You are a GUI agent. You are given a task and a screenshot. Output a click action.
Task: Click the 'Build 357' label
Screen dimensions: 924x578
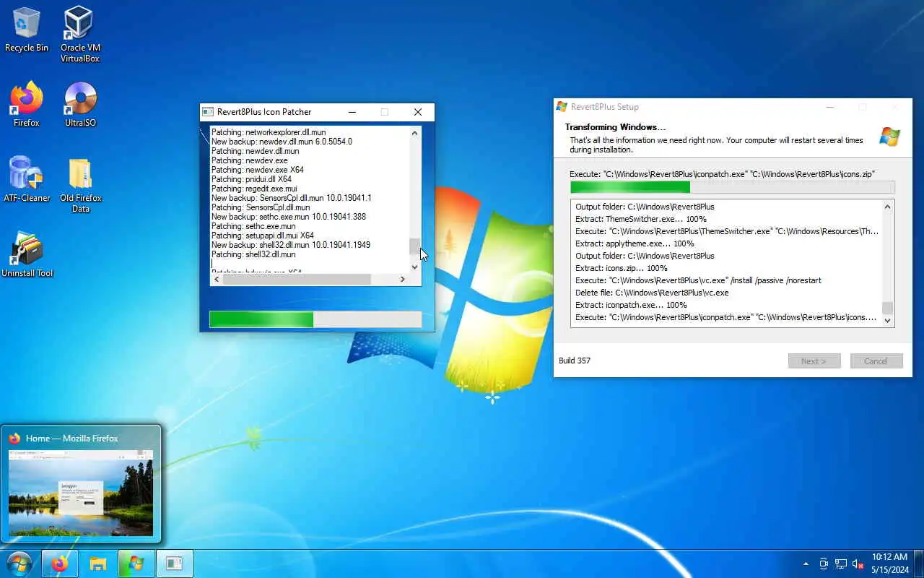[x=575, y=361]
